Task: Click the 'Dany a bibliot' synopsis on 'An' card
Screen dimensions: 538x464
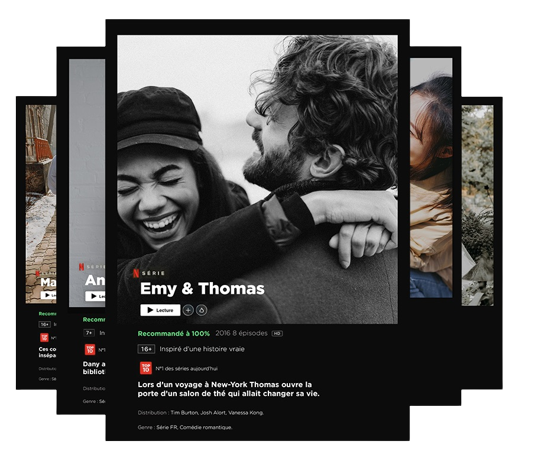Action: pyautogui.click(x=94, y=368)
